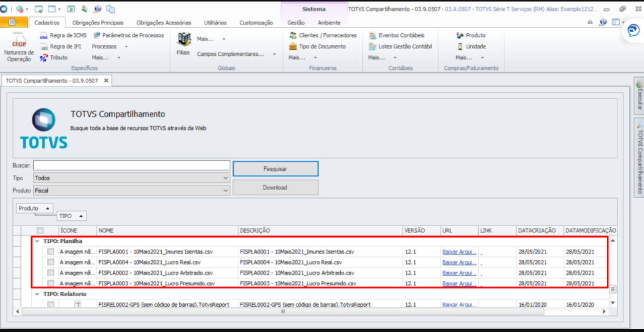Screen dimensions: 644x332
Task: Switch to Obrigações Principais tab
Action: coord(98,23)
